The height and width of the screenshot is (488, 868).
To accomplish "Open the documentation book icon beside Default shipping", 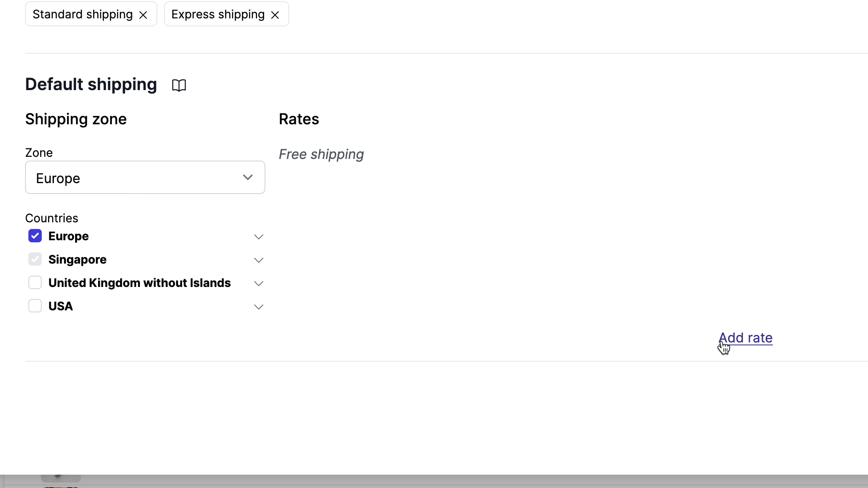I will pos(179,85).
